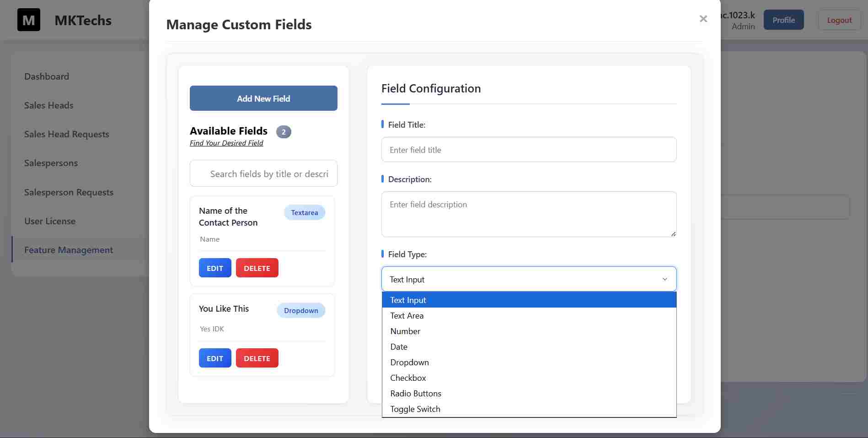Select Text Input option
868x438 pixels.
tap(529, 300)
